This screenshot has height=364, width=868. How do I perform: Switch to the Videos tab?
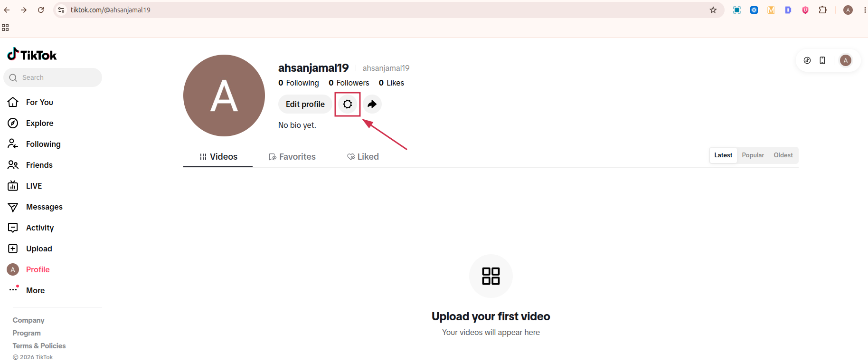218,157
